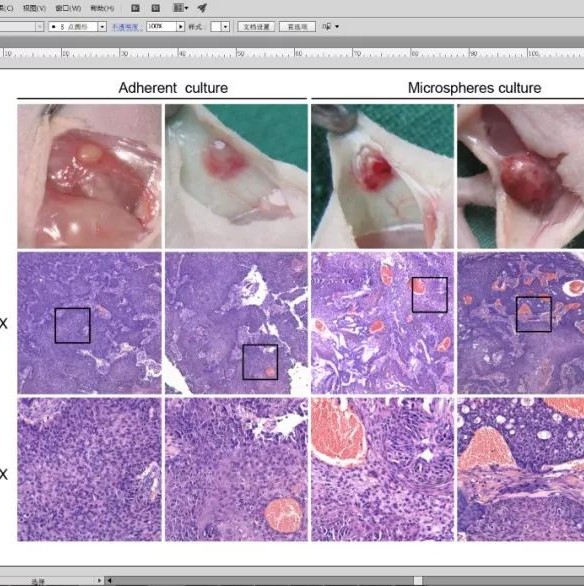
Task: Open the arrange documents layout icon
Action: [x=180, y=8]
